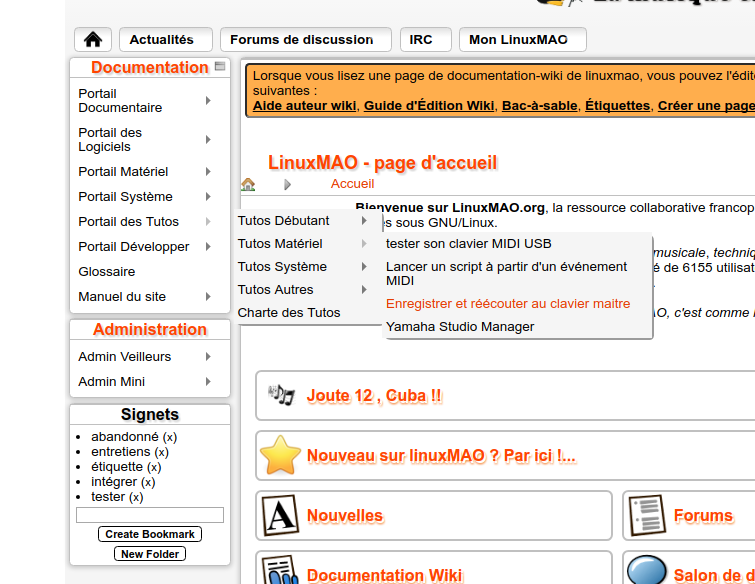Remove the 'tester' bookmark with (x)
Viewport: 755px width, 584px height.
[x=136, y=497]
